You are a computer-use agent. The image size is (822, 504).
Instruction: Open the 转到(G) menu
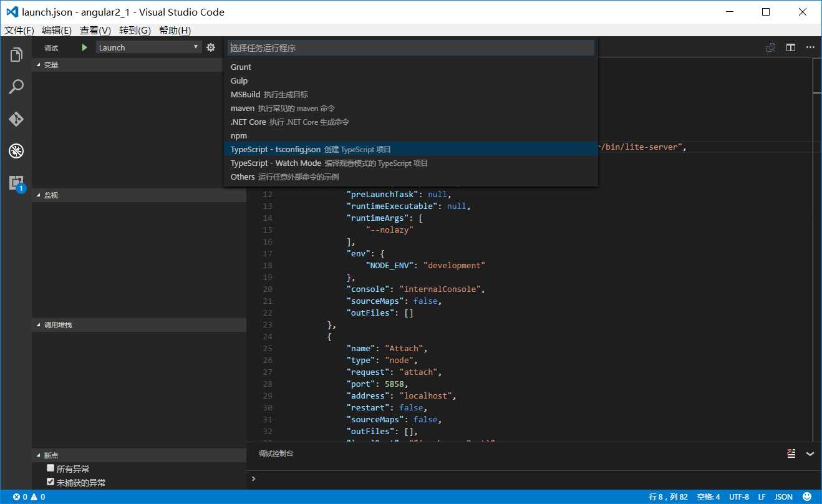pos(135,31)
